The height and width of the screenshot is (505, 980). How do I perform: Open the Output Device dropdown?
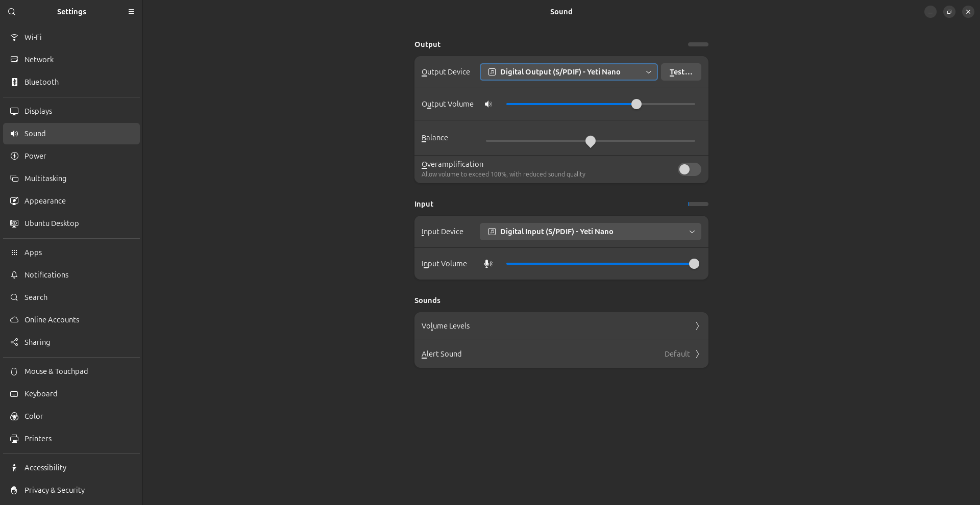point(568,72)
